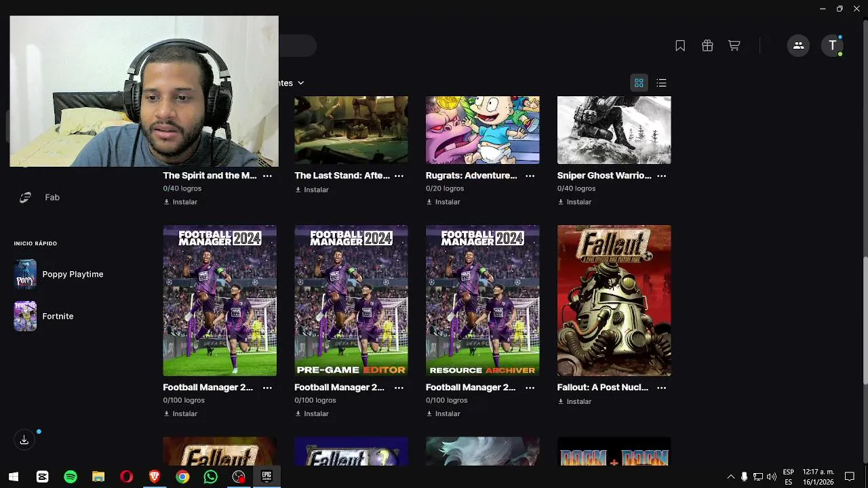Open the volume tray icon
This screenshot has width=868, height=488.
tap(771, 477)
